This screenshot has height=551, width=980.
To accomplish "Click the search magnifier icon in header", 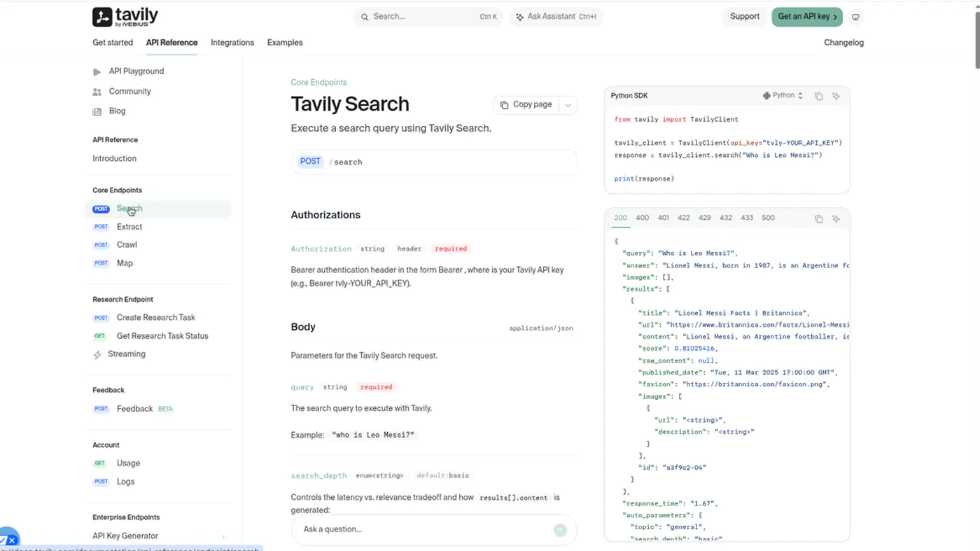I will pos(365,17).
